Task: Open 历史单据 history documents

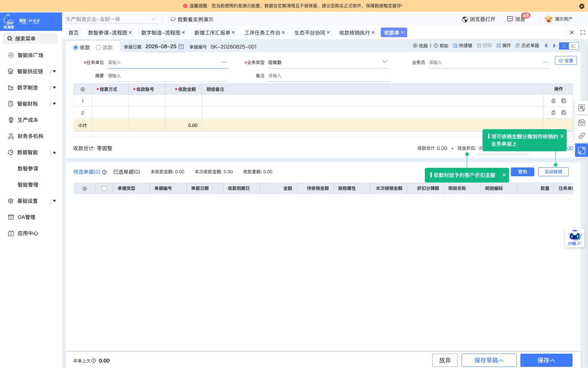Action: click(x=527, y=46)
